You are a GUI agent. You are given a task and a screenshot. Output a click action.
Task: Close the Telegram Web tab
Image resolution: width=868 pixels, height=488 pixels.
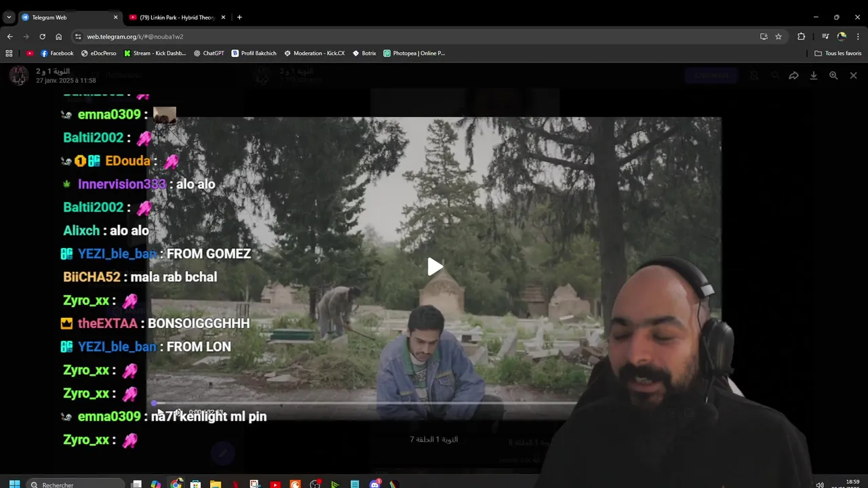(115, 17)
